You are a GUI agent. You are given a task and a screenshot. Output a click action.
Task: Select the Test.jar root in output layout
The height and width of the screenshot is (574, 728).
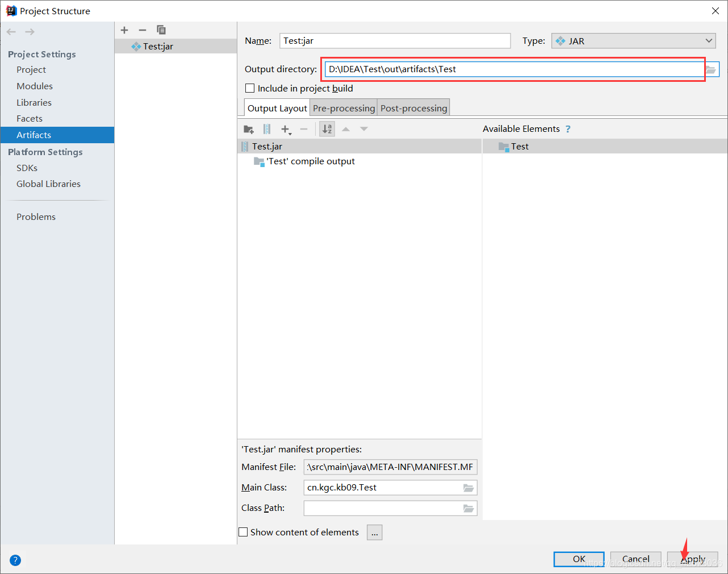pos(359,146)
